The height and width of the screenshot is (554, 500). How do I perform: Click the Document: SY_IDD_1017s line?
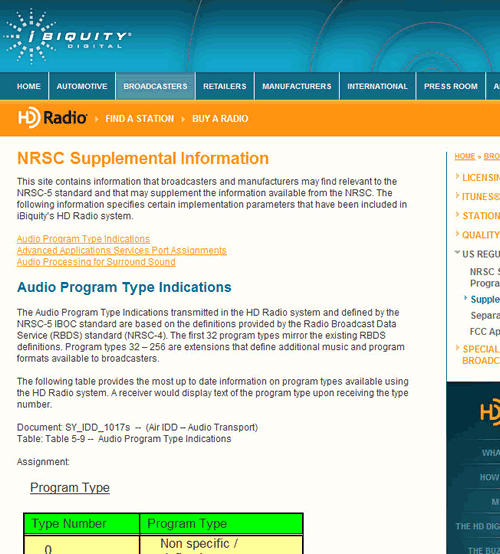[x=137, y=428]
